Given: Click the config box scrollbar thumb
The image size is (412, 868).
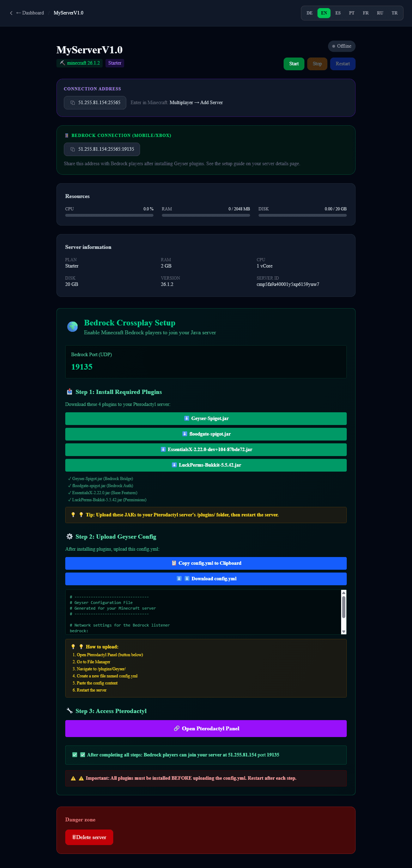Looking at the screenshot, I should (344, 607).
